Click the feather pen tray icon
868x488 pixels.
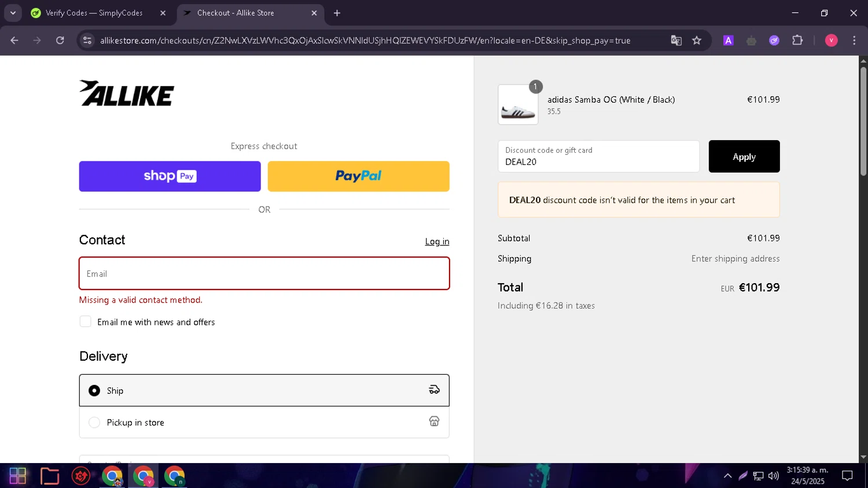pyautogui.click(x=743, y=476)
